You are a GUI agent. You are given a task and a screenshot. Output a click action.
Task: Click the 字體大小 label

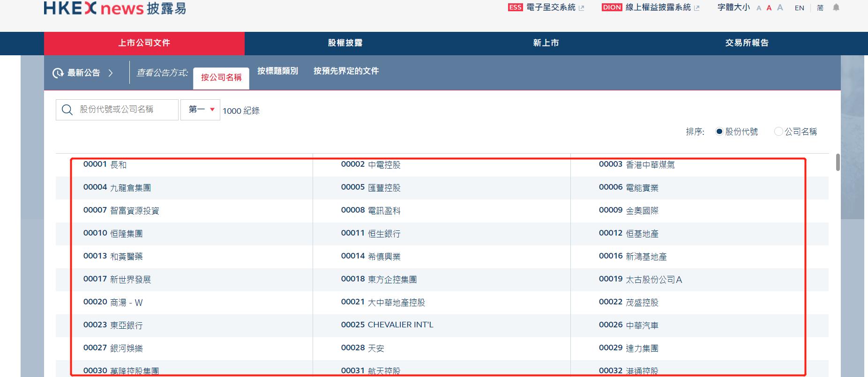point(734,7)
